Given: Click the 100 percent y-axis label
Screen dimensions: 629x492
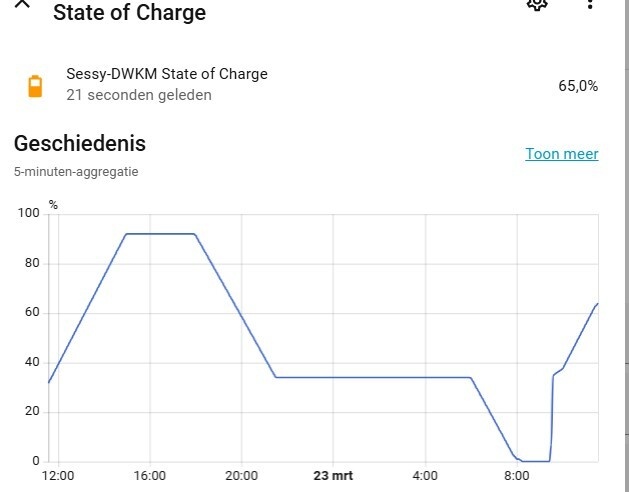Looking at the screenshot, I should [x=28, y=214].
